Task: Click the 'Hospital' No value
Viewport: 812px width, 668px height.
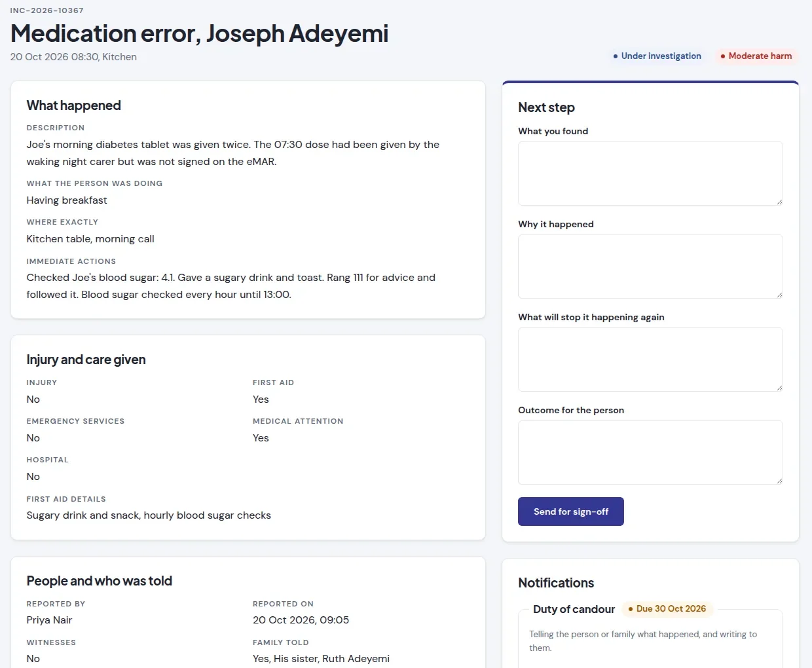Action: (33, 477)
